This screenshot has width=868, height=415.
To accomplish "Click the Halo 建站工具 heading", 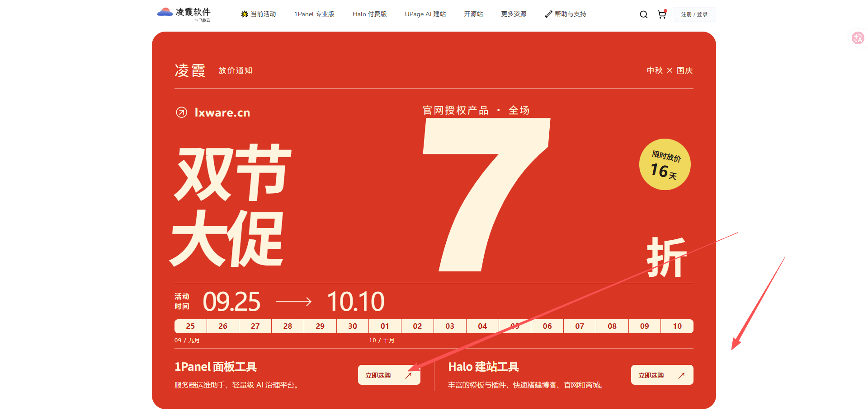I will pos(483,367).
